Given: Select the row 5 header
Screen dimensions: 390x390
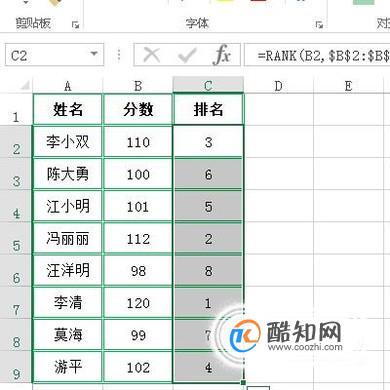Looking at the screenshot, I should click(16, 238).
